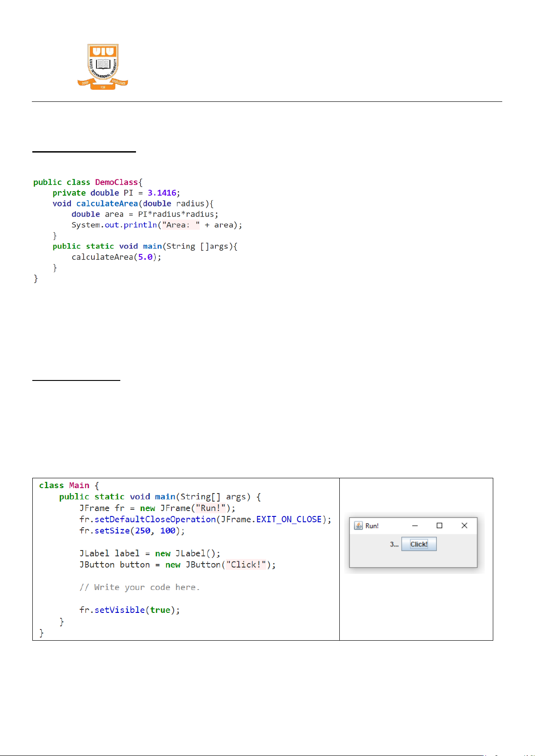535x756 pixels.
Task: Click the setDefaultCloseOperation method name
Action: click(155, 519)
